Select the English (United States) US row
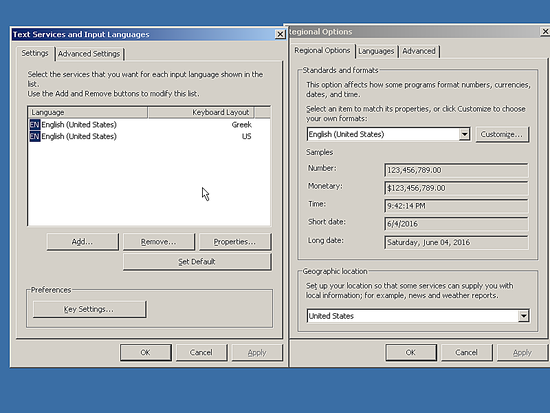This screenshot has width=550, height=413. [149, 136]
